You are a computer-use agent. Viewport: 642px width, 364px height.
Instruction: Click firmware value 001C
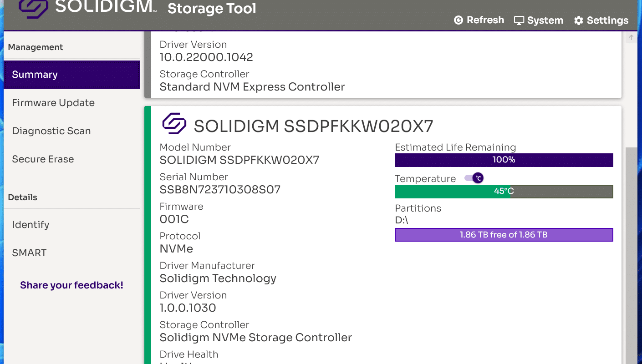tap(174, 219)
